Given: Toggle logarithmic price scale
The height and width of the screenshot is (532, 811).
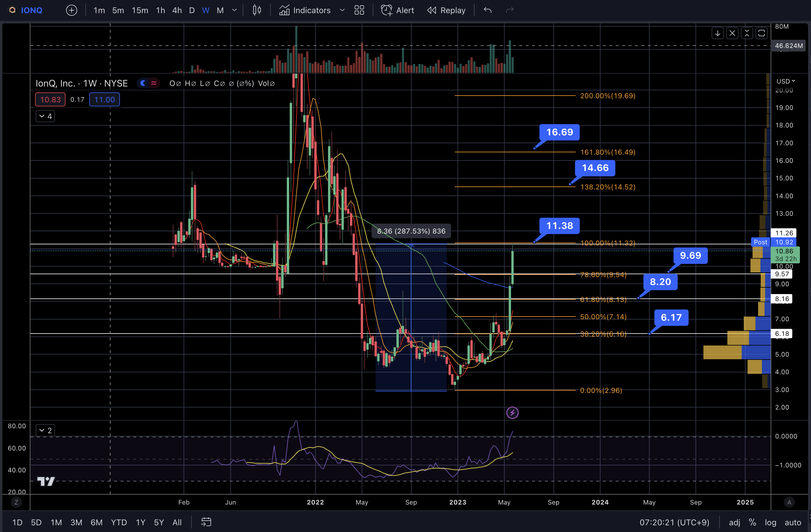Looking at the screenshot, I should pos(770,522).
